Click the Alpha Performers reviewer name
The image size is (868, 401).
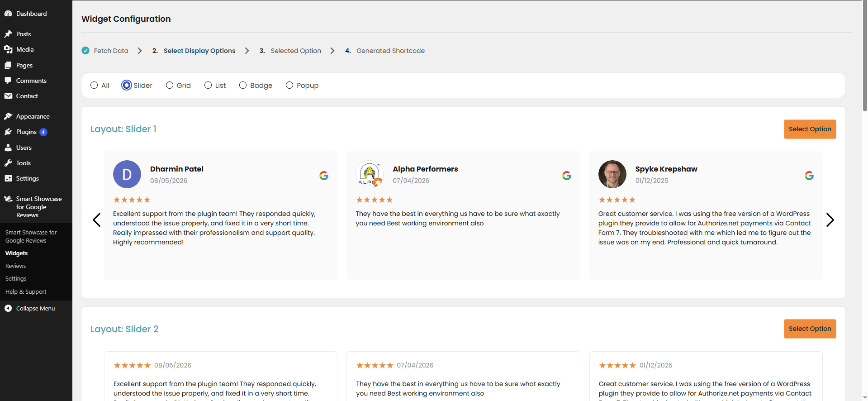coord(425,169)
